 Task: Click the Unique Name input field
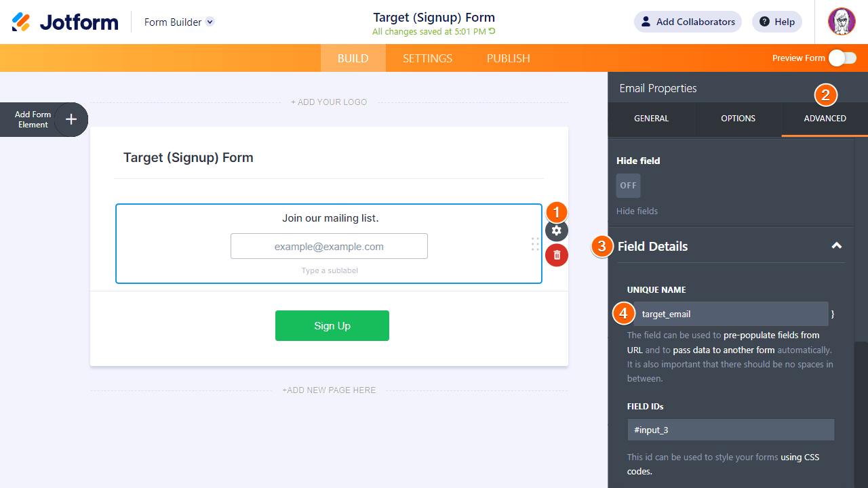coord(731,314)
